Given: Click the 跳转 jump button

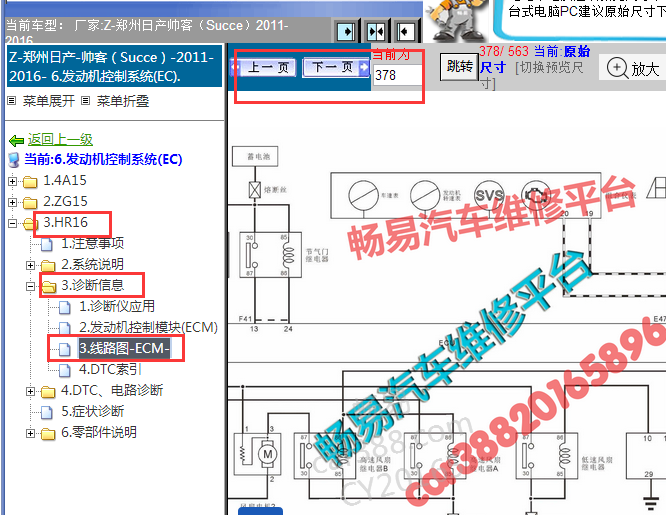Looking at the screenshot, I should coord(459,67).
